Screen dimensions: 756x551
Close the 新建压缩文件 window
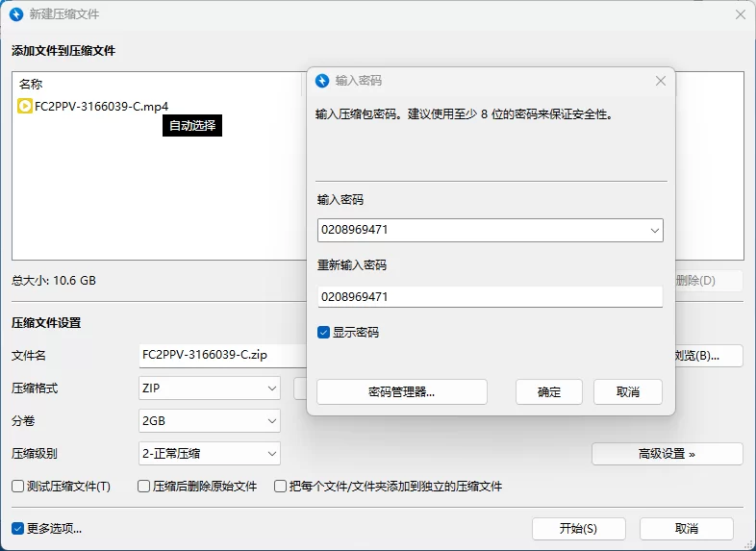(740, 14)
